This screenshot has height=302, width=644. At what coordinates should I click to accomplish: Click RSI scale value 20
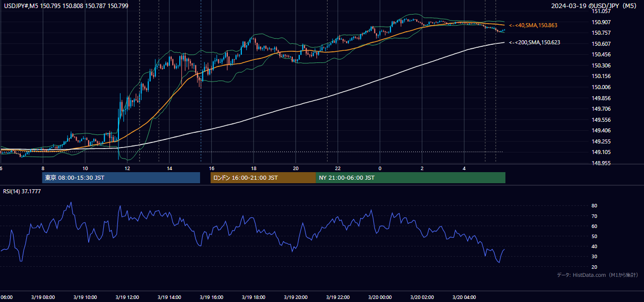pyautogui.click(x=594, y=267)
